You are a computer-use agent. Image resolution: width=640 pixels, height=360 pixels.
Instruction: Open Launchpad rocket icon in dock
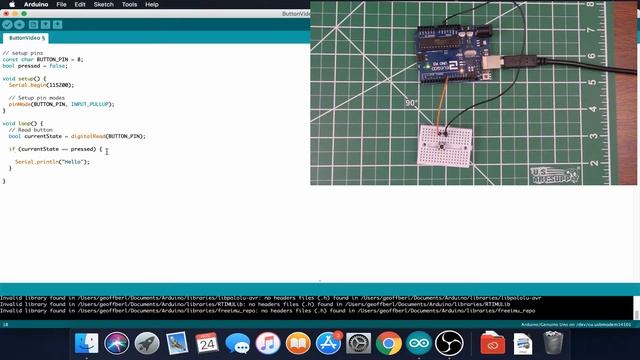tap(147, 343)
